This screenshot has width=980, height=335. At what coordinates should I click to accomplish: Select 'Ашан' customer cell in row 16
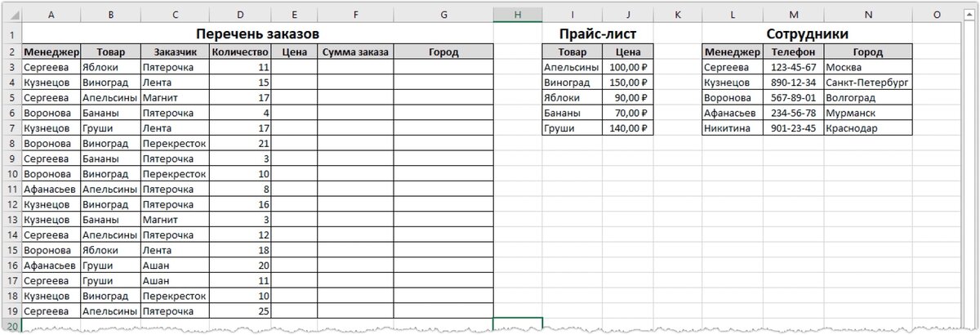[175, 266]
